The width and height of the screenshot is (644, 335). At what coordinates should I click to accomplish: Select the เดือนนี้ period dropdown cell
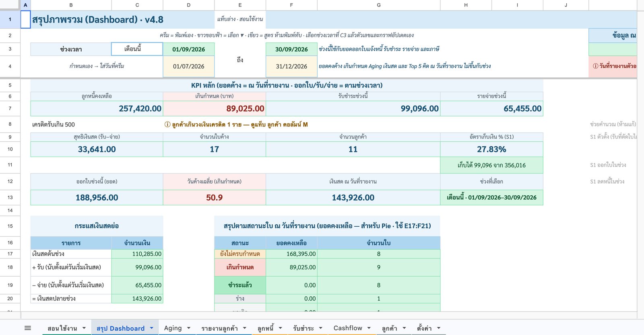point(137,49)
